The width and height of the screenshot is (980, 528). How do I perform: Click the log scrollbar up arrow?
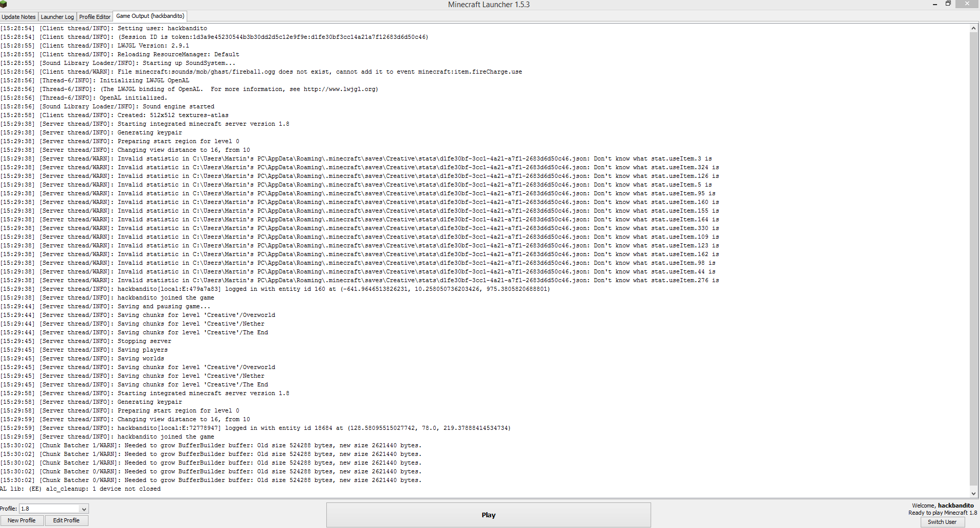(x=973, y=28)
